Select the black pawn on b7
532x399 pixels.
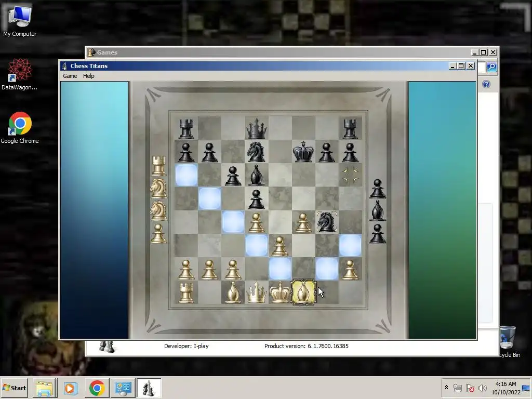[x=210, y=152]
